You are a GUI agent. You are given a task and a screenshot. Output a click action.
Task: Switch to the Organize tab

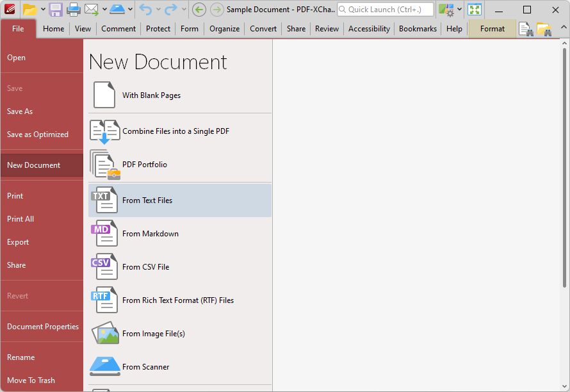tap(224, 29)
